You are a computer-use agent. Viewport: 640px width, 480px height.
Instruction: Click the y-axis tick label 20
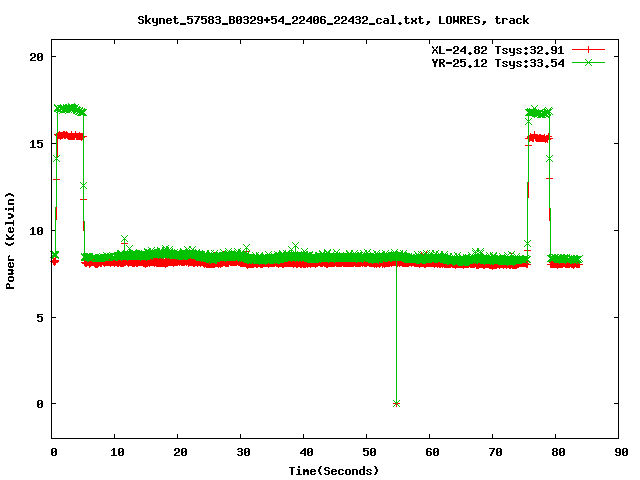point(36,57)
